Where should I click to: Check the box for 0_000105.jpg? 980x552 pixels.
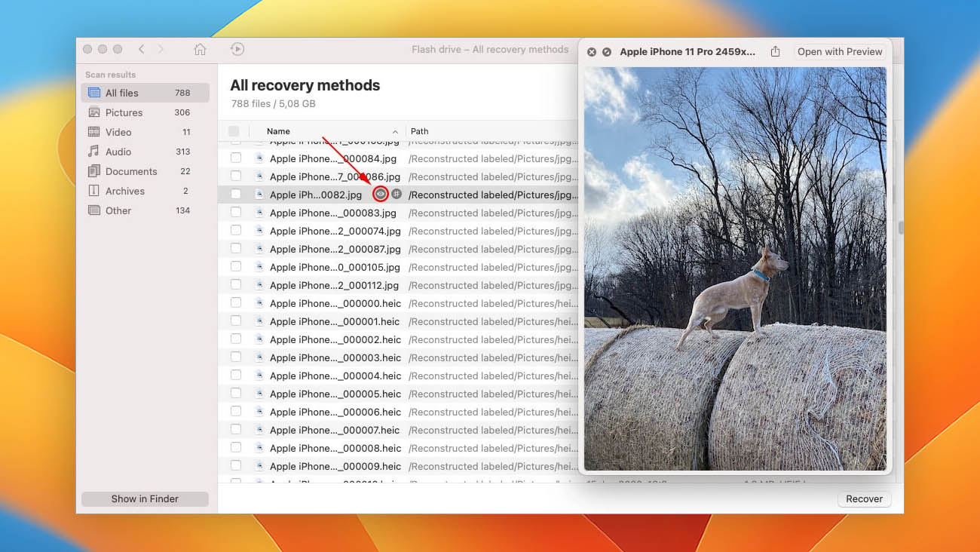pyautogui.click(x=236, y=266)
